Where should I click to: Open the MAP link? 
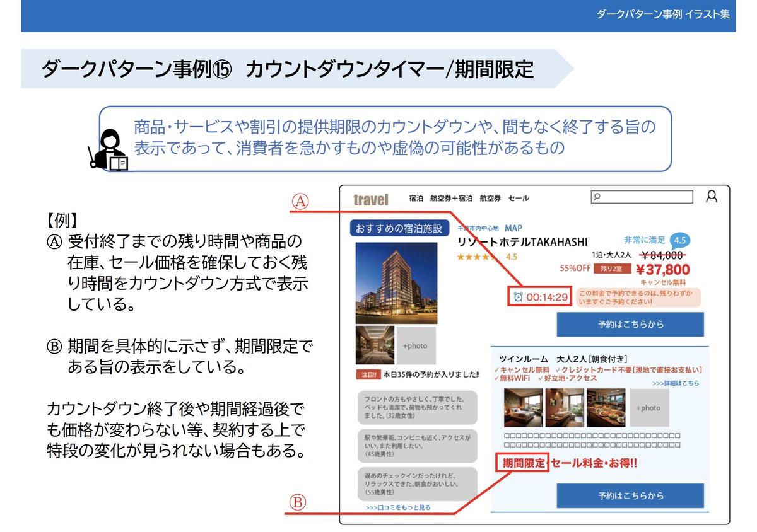click(513, 228)
